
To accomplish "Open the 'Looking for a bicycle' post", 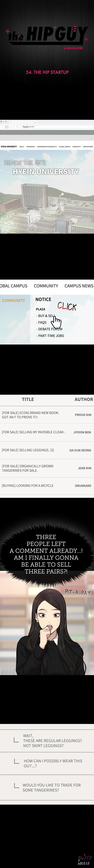I will [27, 486].
